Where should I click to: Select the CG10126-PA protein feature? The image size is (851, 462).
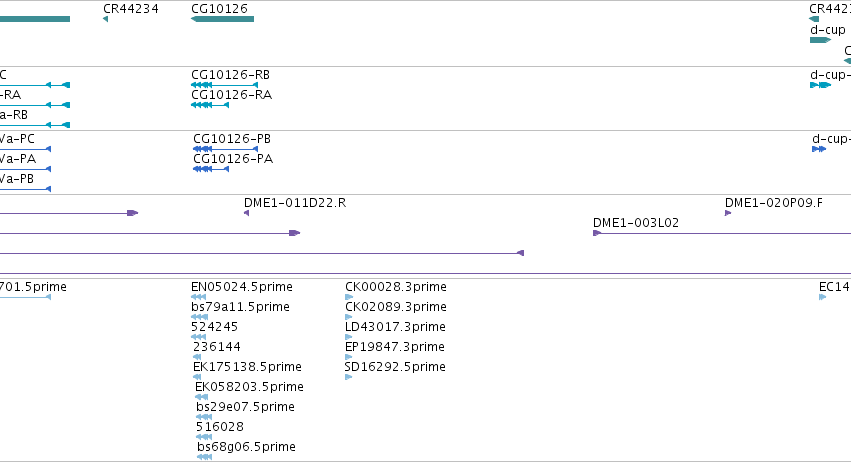pyautogui.click(x=211, y=169)
